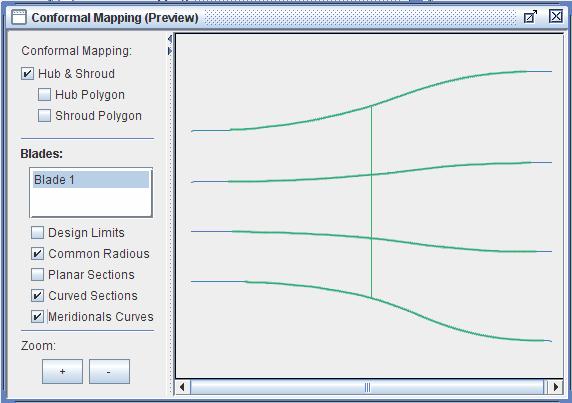The image size is (572, 403).
Task: Enable the Hub Polygon checkbox
Action: pyautogui.click(x=44, y=94)
